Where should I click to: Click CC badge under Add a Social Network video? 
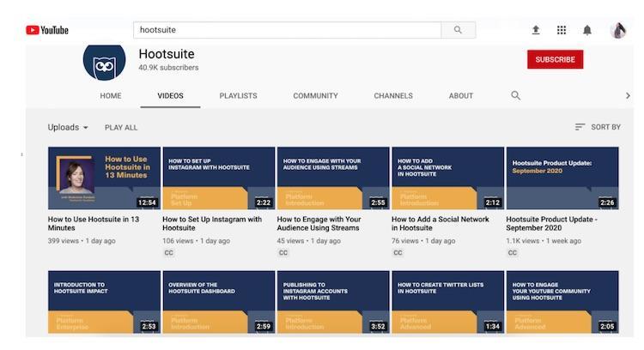398,253
